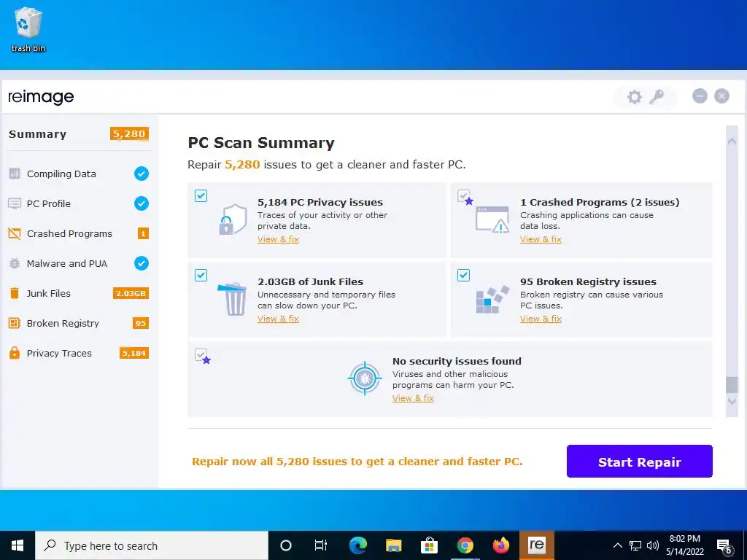Open the Junk Files sidebar item
The width and height of the screenshot is (747, 560).
coord(79,293)
